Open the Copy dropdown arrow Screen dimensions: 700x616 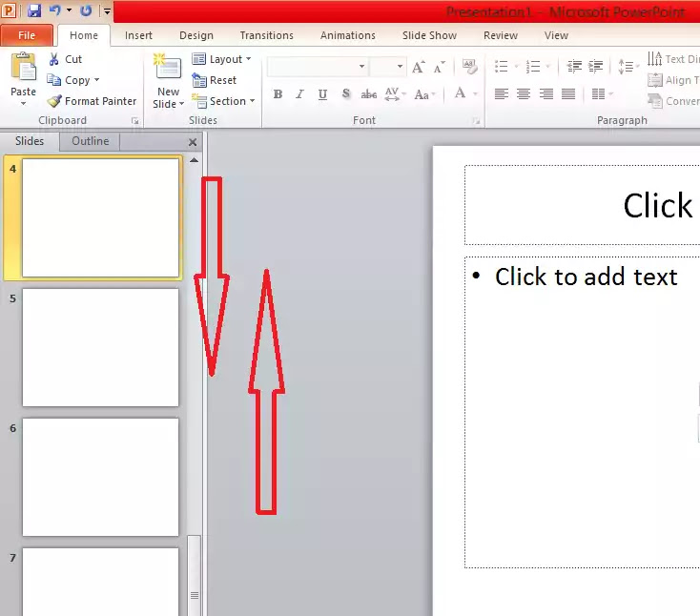96,80
